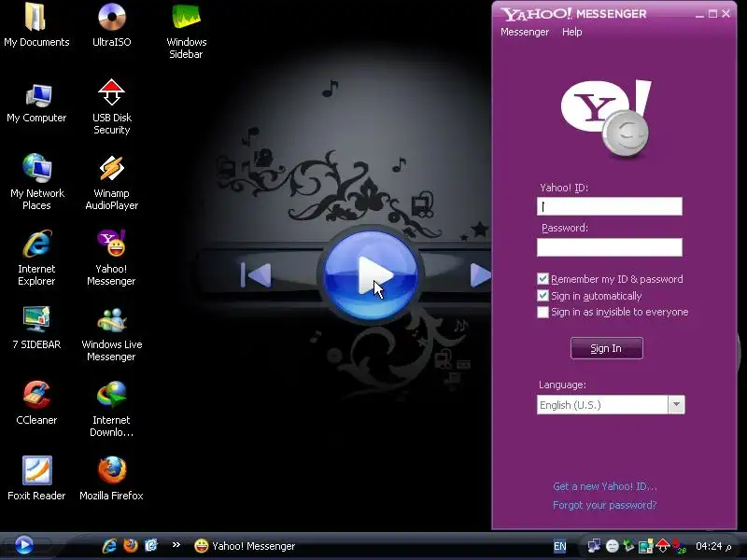
Task: Open the EN language bar indicator
Action: pyautogui.click(x=559, y=546)
